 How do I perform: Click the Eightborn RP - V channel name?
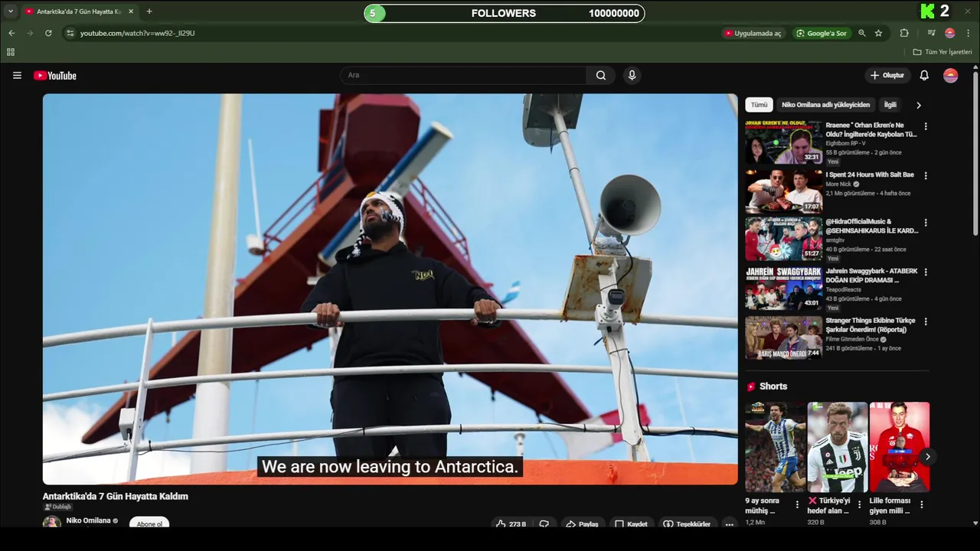pyautogui.click(x=845, y=143)
